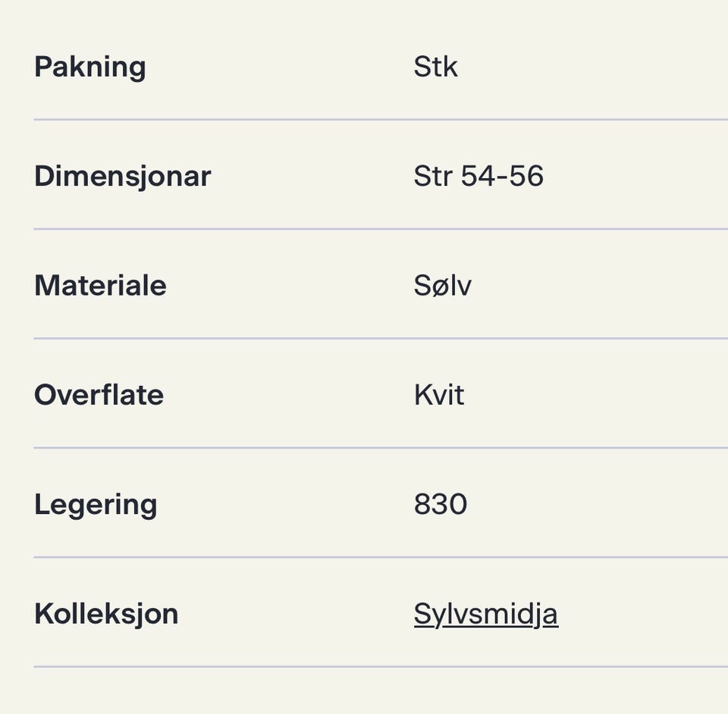The height and width of the screenshot is (714, 728).
Task: Click the number 56 in the size value
Action: coord(526,176)
